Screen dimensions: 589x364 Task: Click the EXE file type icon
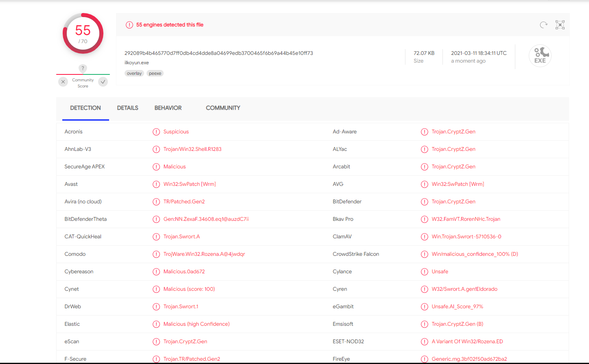[x=540, y=56]
